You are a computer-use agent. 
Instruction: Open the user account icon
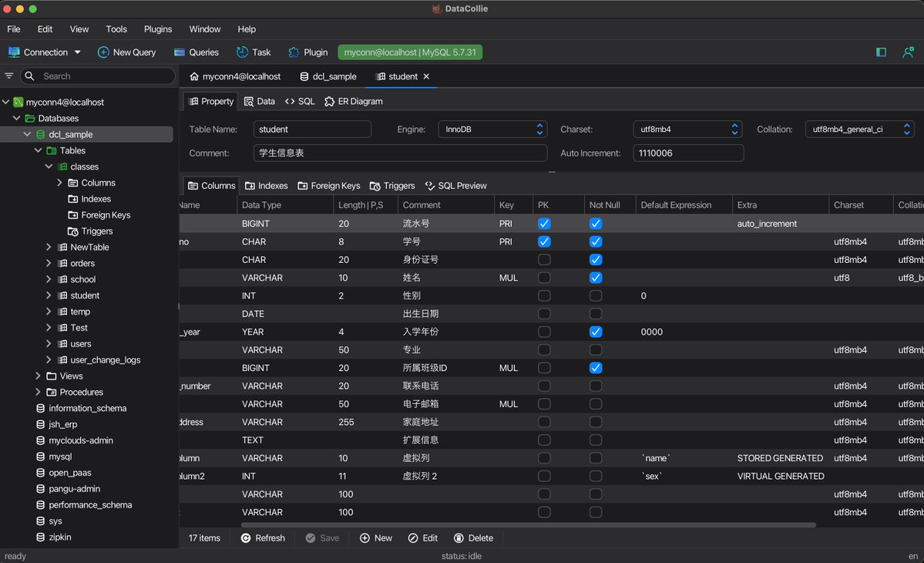[908, 52]
